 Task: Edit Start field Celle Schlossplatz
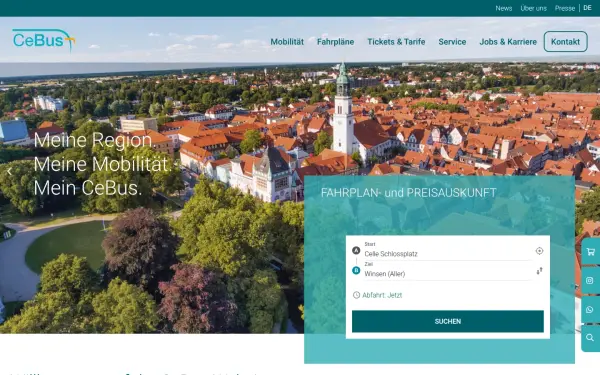pyautogui.click(x=447, y=254)
